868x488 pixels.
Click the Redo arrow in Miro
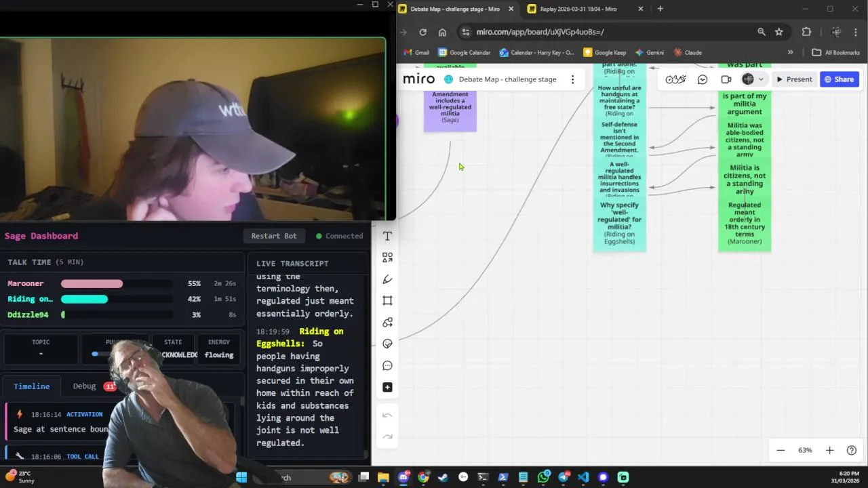pos(387,436)
